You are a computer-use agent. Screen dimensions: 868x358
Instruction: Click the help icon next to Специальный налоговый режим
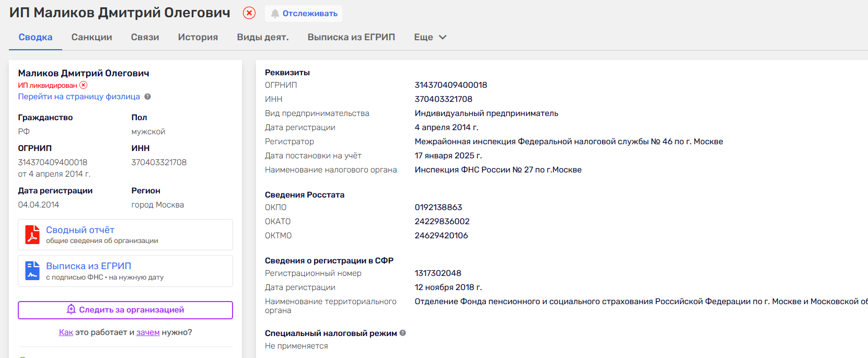(403, 333)
